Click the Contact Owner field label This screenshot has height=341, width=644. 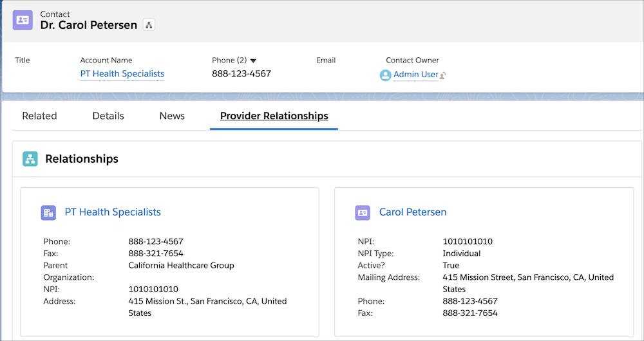(x=412, y=60)
